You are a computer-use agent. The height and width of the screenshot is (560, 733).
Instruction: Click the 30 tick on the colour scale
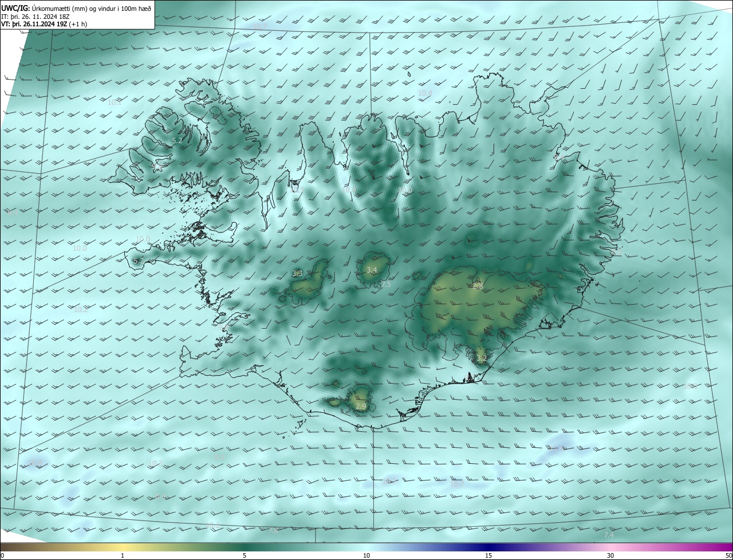coord(610,556)
